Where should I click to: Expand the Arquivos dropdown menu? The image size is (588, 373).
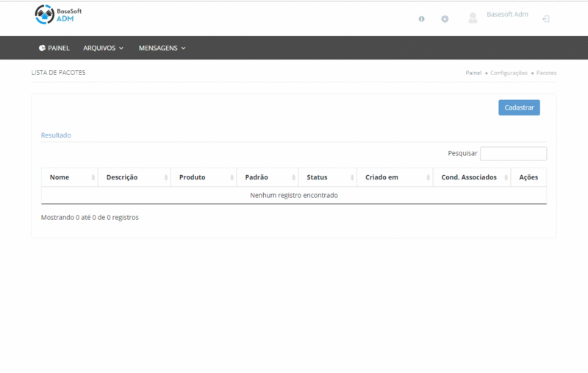[x=103, y=48]
